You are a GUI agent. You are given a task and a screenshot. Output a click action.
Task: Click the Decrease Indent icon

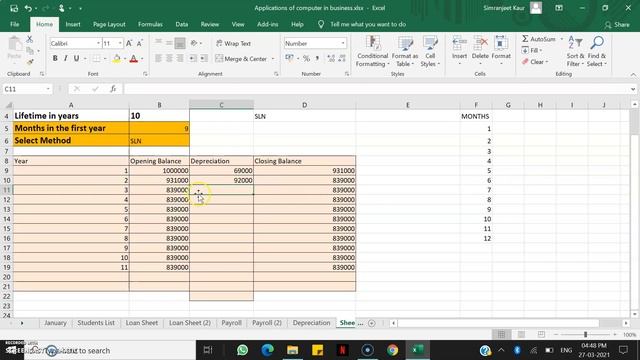coord(192,59)
